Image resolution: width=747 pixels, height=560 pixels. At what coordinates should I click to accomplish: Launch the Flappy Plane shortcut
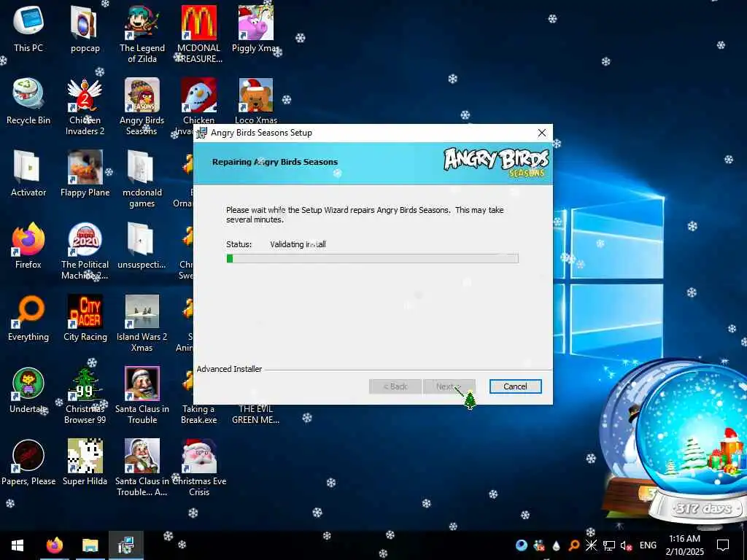tap(85, 174)
